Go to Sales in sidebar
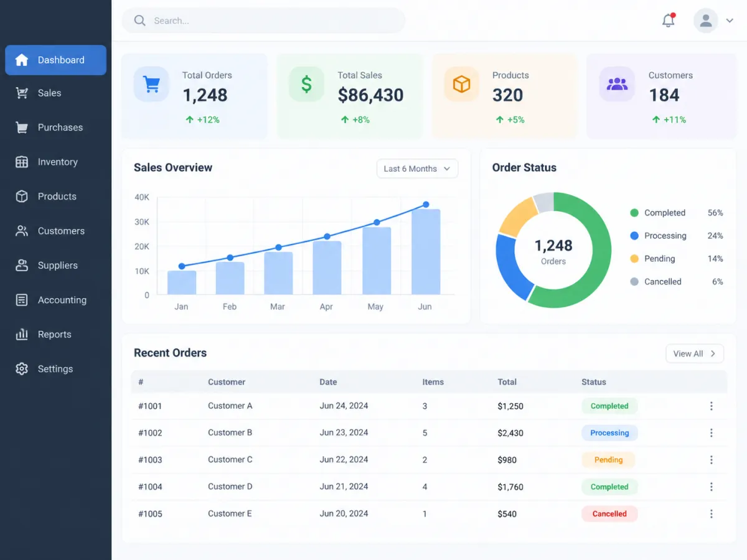 click(x=56, y=93)
